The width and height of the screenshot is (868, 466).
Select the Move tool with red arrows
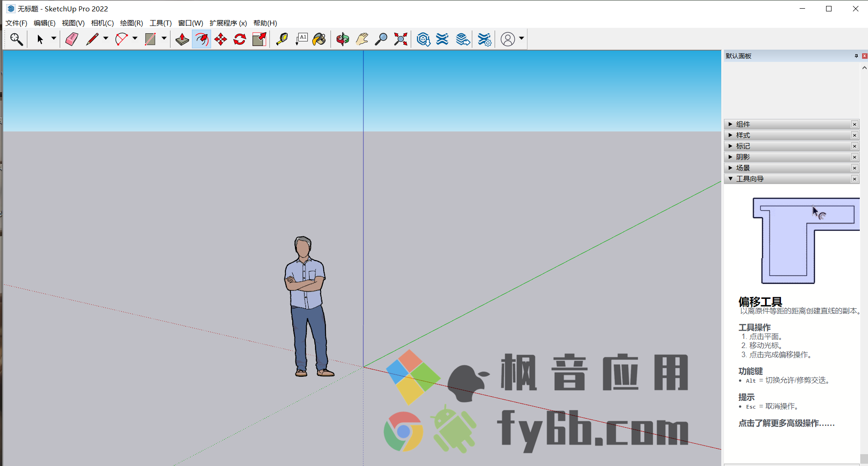click(x=221, y=39)
